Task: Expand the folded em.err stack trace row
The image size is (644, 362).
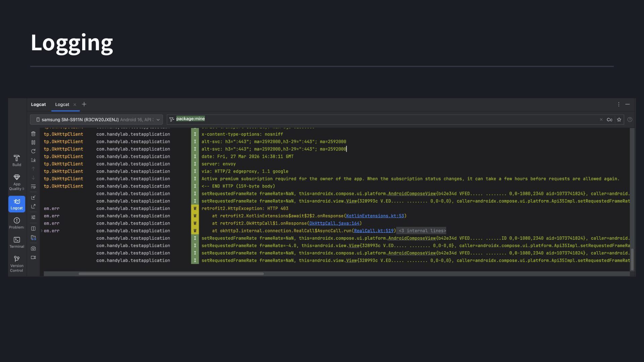Action: point(42,231)
